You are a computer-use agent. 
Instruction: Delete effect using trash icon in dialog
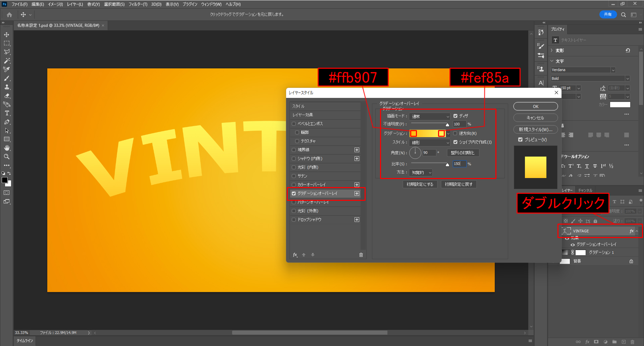[361, 255]
